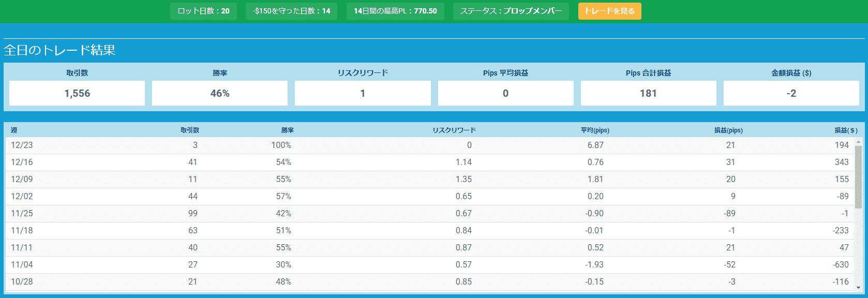Screen dimensions: 868x298
Task: Click the 損益($) column header
Action: pyautogui.click(x=846, y=130)
